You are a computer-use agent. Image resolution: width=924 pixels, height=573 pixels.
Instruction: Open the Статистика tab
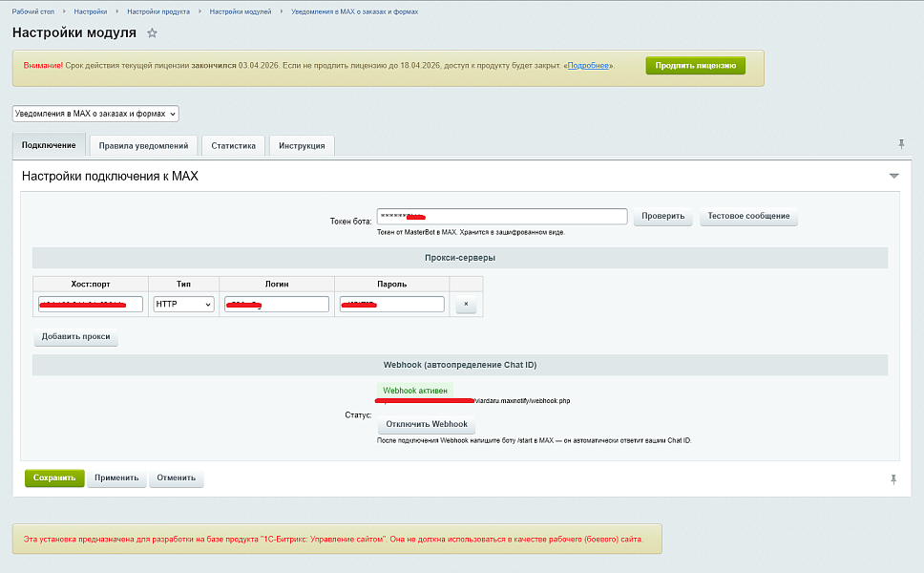tap(234, 146)
